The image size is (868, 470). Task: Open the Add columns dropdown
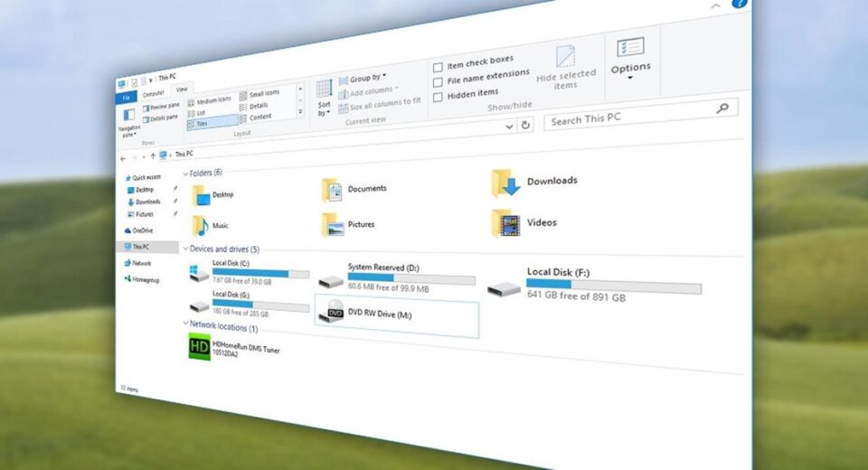click(x=368, y=92)
